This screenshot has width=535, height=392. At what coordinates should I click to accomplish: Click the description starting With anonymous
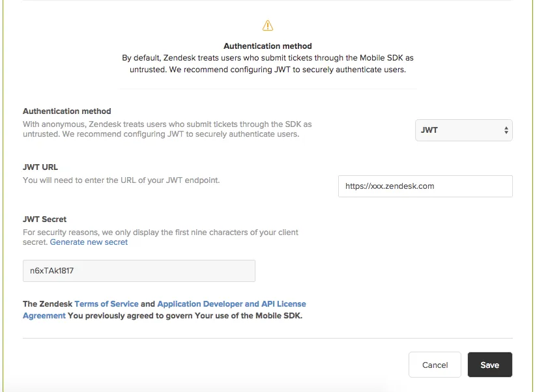click(167, 129)
